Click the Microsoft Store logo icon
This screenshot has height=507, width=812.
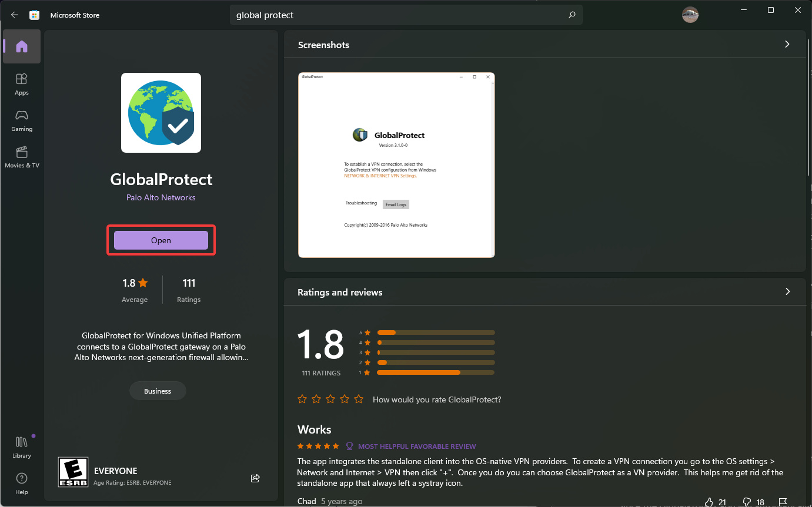coord(35,15)
